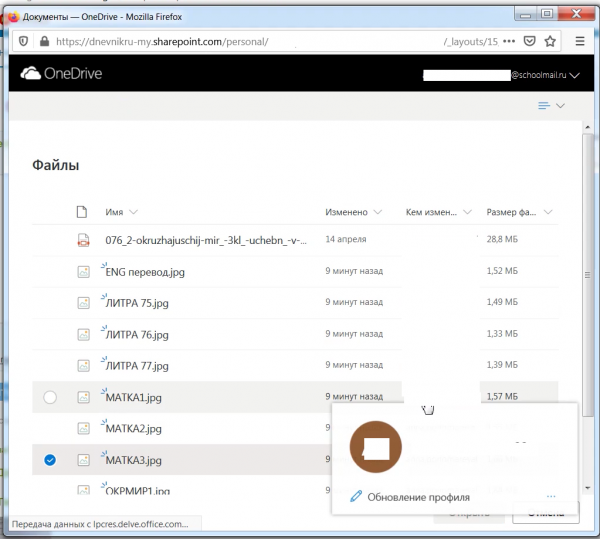The image size is (600, 539).
Task: Open the Firefox hamburger menu
Action: 581,42
